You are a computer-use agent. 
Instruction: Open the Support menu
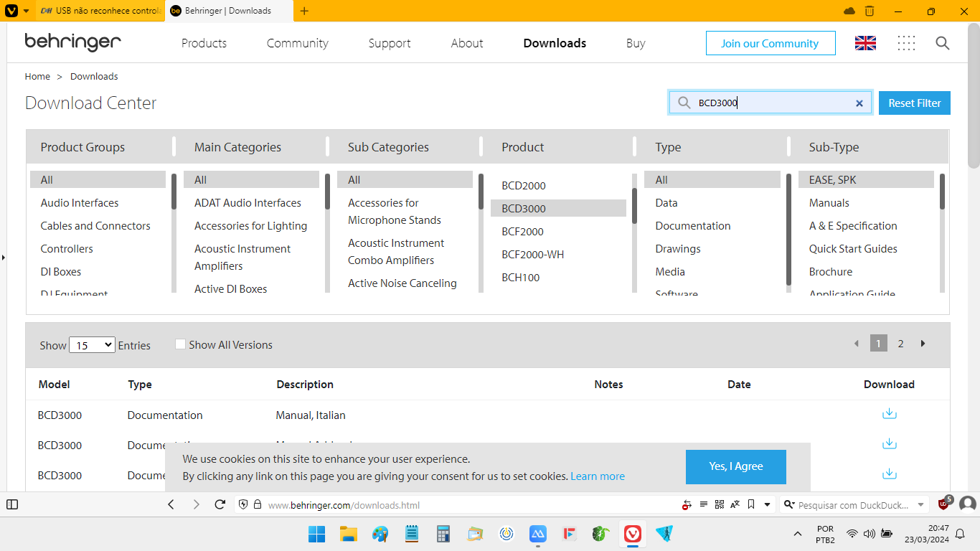coord(390,43)
